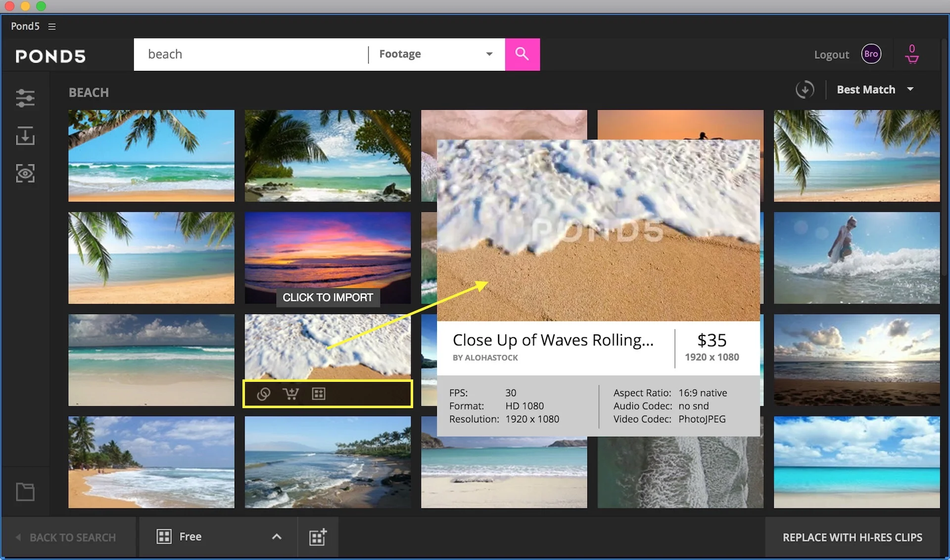Click the $35 price text

712,340
